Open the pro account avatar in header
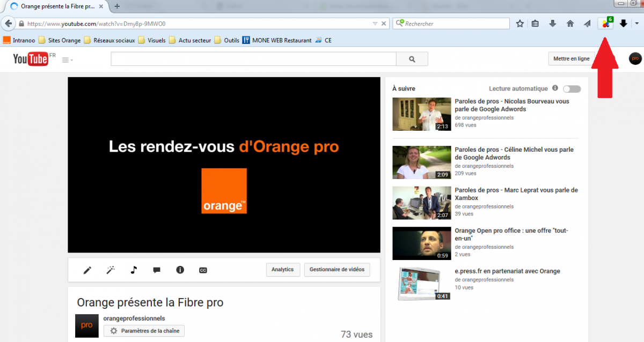Screen dimensions: 644x342 tap(635, 58)
